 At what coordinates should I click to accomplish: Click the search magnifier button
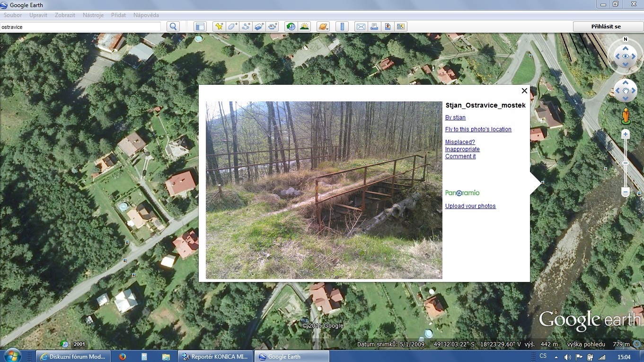tap(173, 27)
